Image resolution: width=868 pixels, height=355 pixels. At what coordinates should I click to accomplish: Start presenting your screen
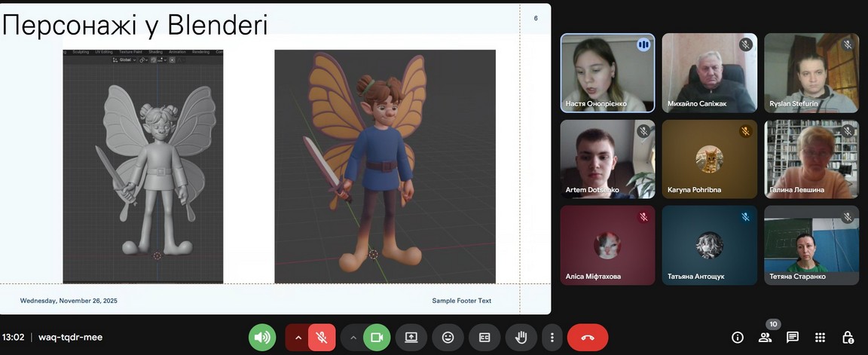(x=411, y=337)
